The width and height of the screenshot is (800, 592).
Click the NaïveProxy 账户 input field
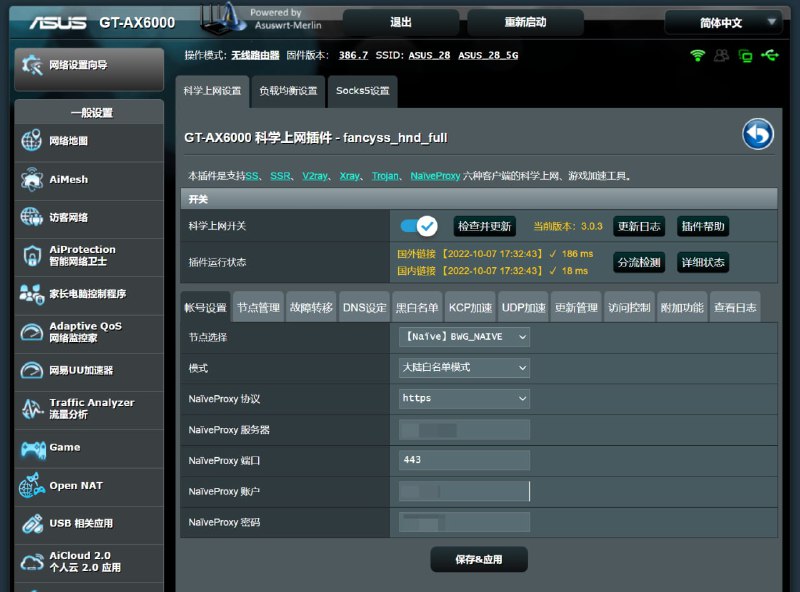(464, 491)
